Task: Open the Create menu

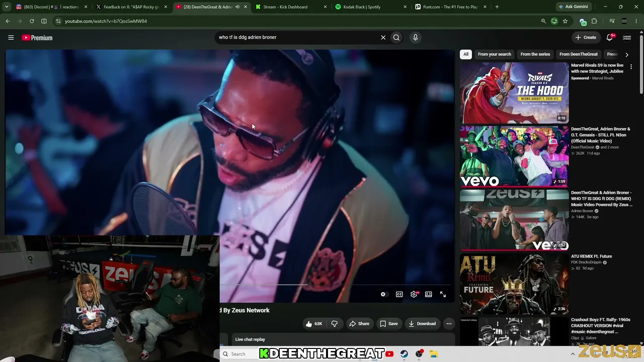Action: pos(586,37)
